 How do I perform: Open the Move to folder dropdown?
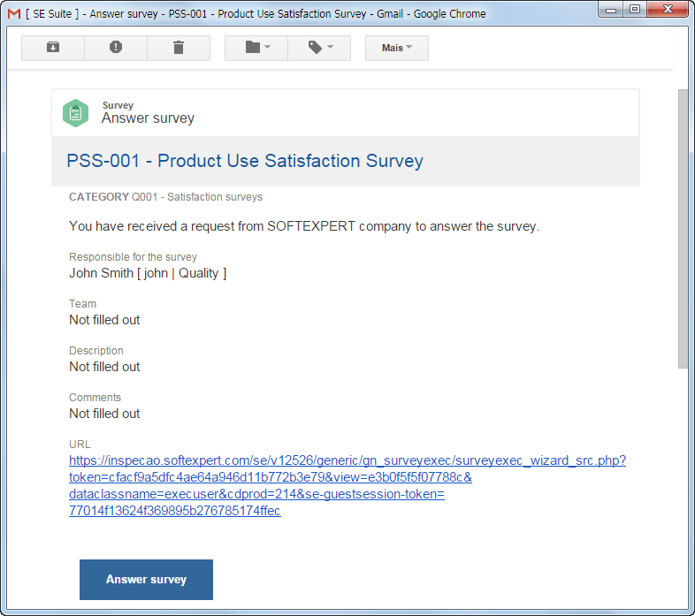pyautogui.click(x=256, y=48)
